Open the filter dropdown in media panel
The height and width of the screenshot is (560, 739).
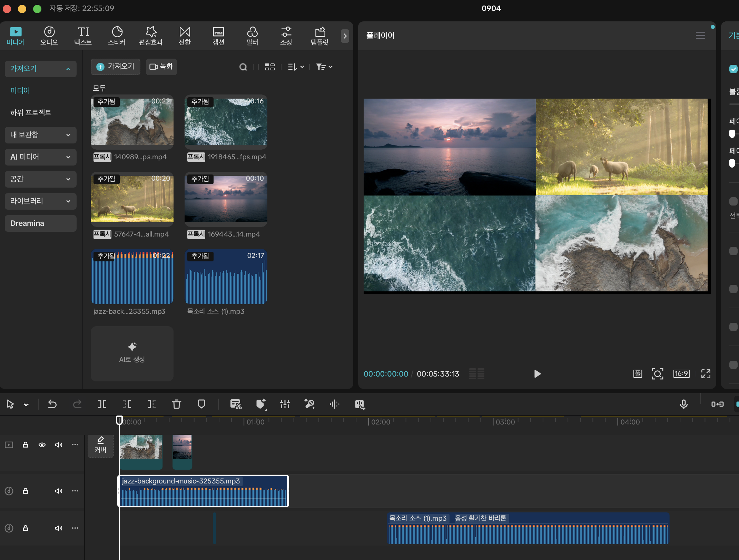(x=324, y=67)
